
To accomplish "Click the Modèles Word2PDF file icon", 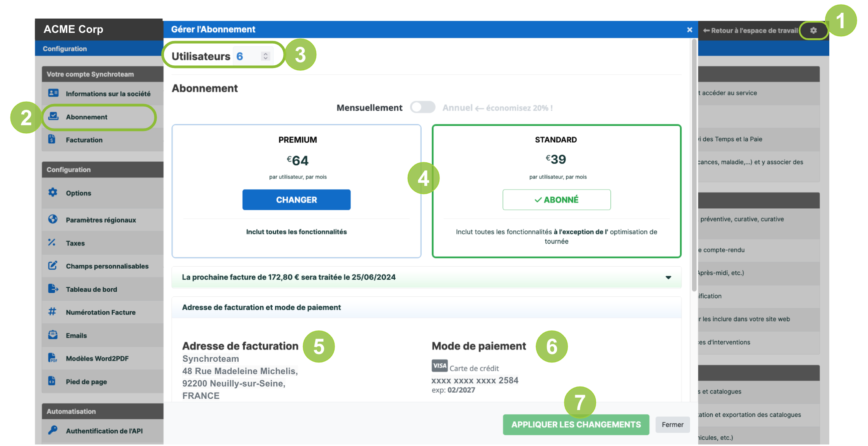I will click(53, 358).
